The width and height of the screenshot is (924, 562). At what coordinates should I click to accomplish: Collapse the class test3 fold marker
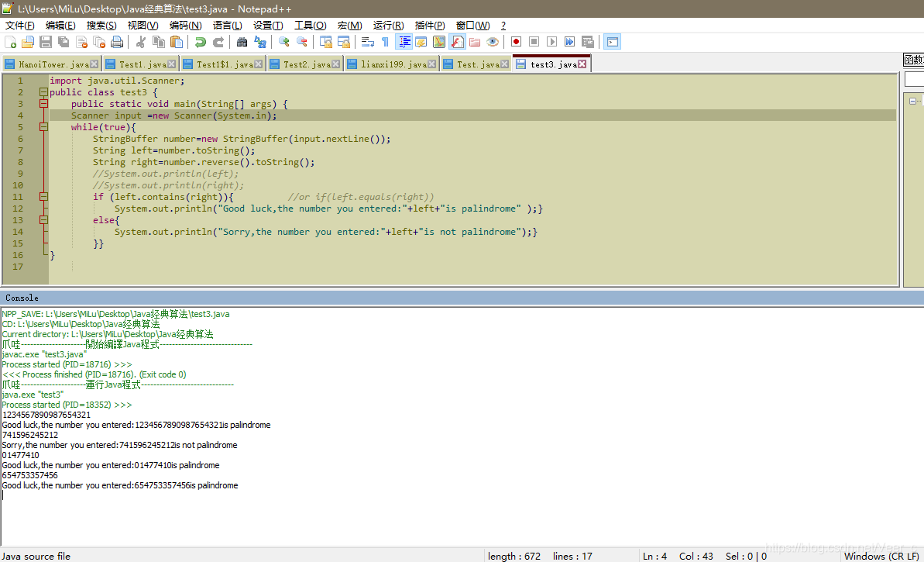43,92
